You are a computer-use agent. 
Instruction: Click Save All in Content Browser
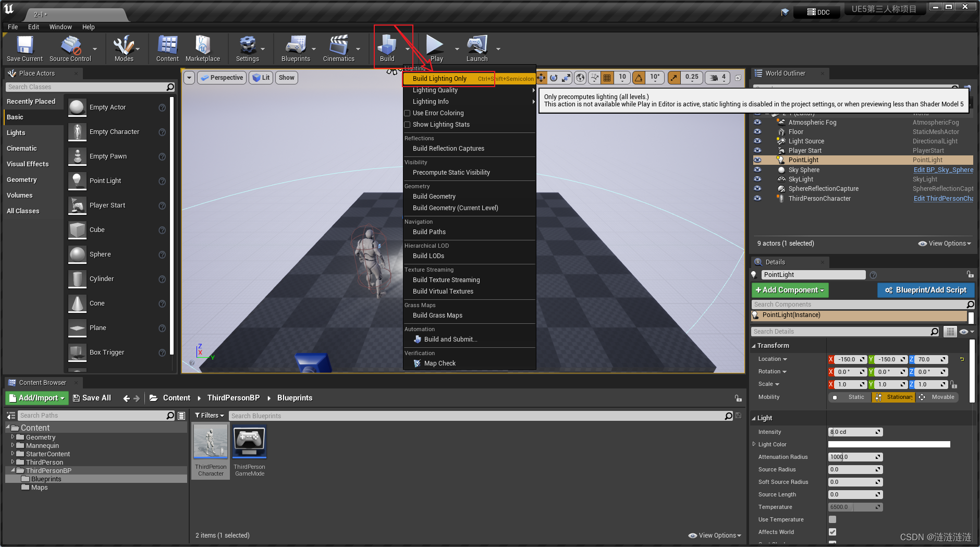tap(92, 398)
